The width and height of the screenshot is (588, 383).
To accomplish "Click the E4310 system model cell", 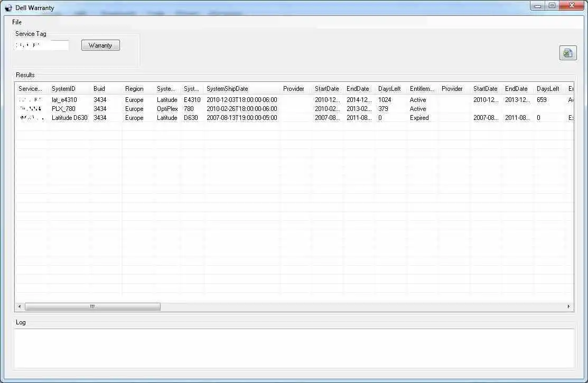I will [192, 100].
